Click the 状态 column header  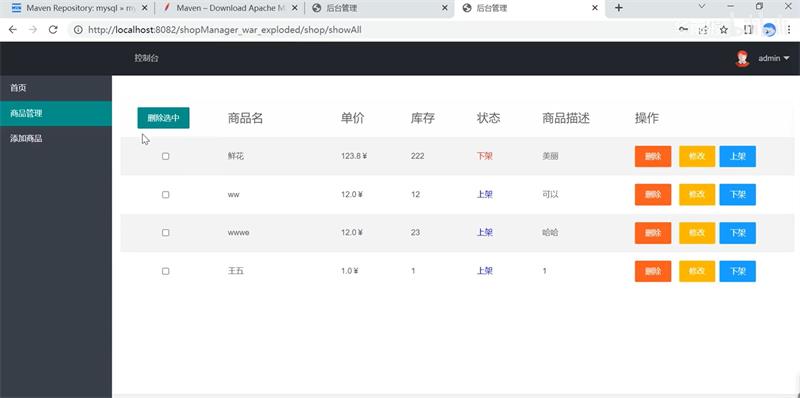(x=488, y=118)
